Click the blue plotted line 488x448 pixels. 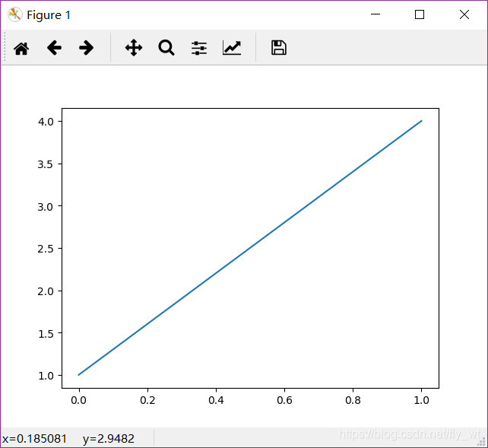250,248
